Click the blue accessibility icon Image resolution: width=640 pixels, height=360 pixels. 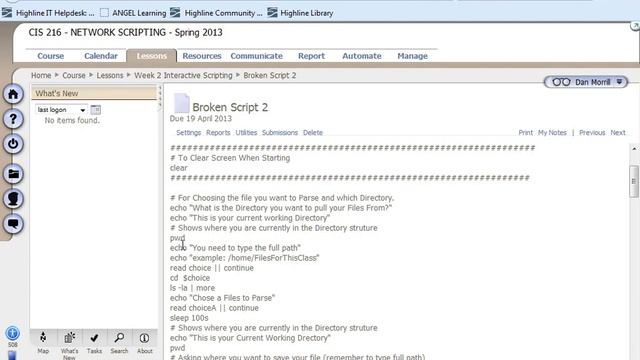tap(13, 333)
